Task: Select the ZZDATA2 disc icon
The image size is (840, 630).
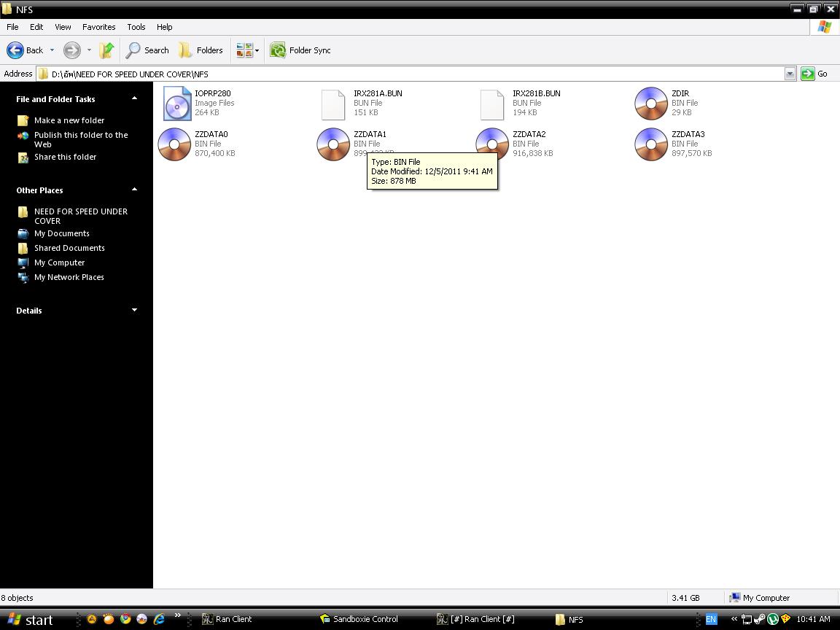Action: pyautogui.click(x=492, y=143)
